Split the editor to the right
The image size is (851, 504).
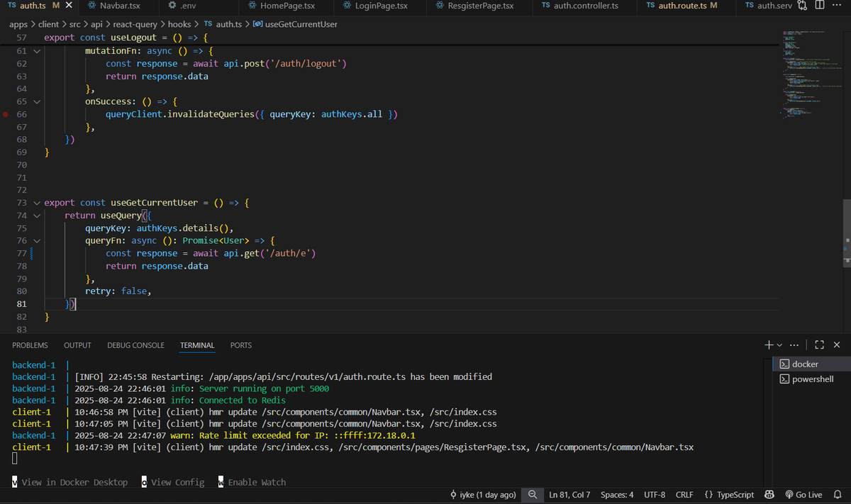(820, 6)
